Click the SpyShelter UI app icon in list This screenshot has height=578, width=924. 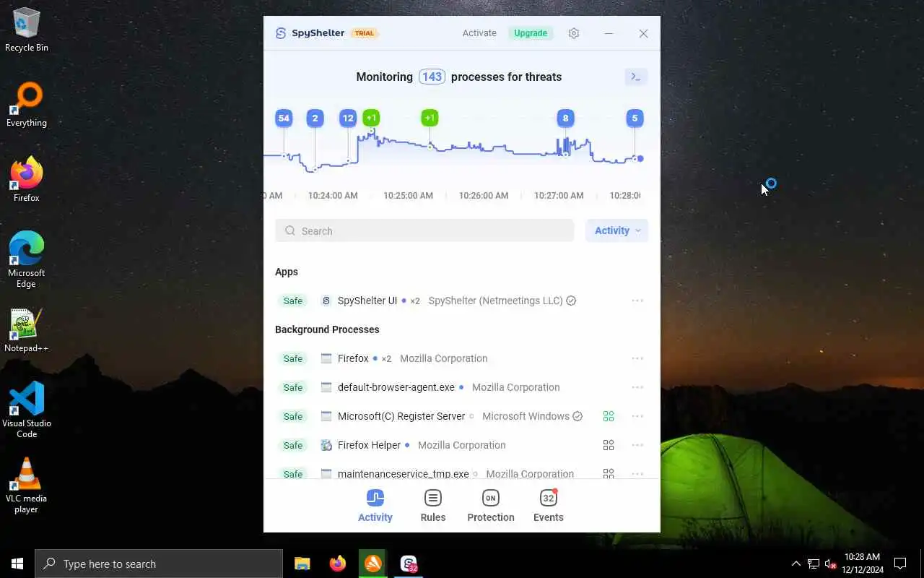326,301
